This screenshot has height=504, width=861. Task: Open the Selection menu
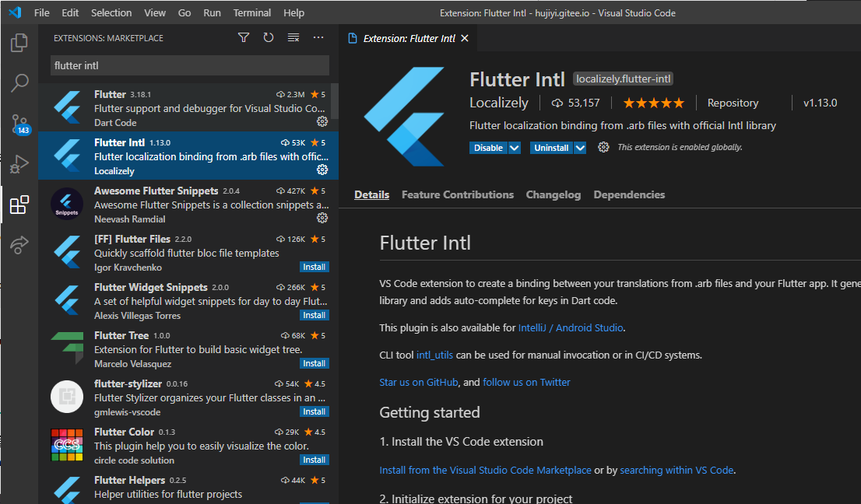[111, 12]
